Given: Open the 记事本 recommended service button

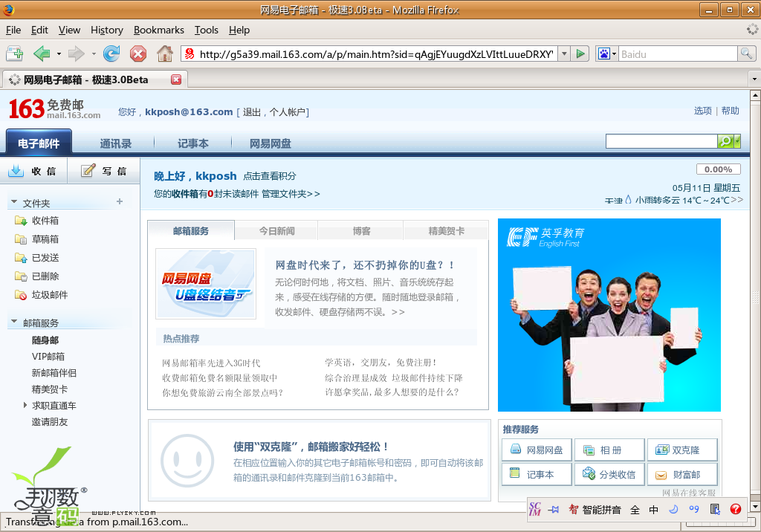Looking at the screenshot, I should coord(537,474).
